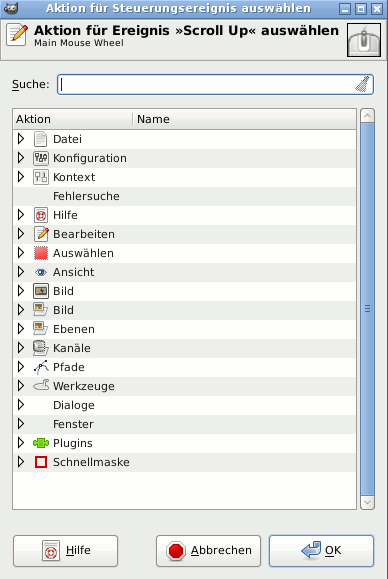The image size is (388, 579).
Task: Sort by the Name column header
Action: coord(244,119)
